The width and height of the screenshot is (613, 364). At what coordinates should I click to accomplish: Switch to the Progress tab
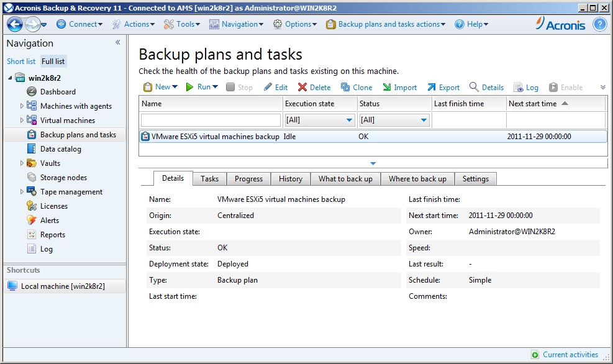coord(248,179)
